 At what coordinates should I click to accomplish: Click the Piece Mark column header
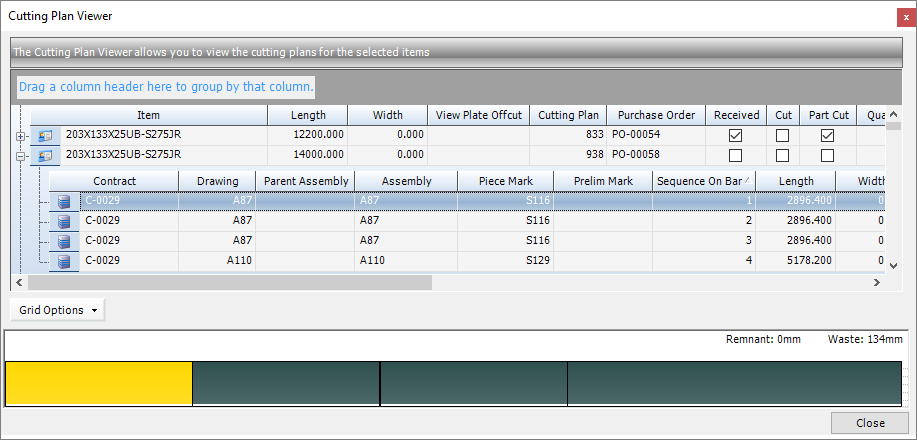click(x=505, y=181)
